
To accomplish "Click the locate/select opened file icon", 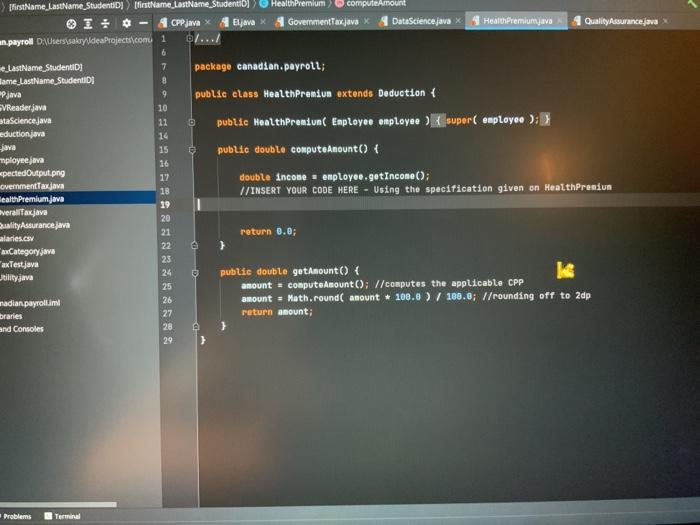I will coord(71,24).
